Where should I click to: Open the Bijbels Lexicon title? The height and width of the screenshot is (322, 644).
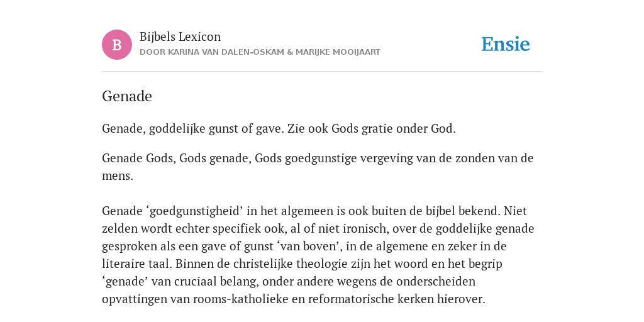pos(180,37)
